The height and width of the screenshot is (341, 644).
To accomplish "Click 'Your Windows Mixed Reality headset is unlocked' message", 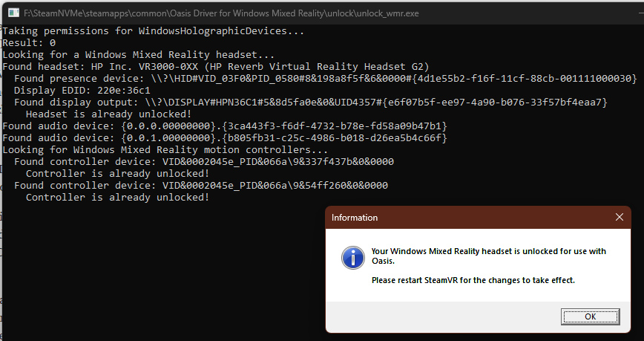I will click(x=489, y=256).
